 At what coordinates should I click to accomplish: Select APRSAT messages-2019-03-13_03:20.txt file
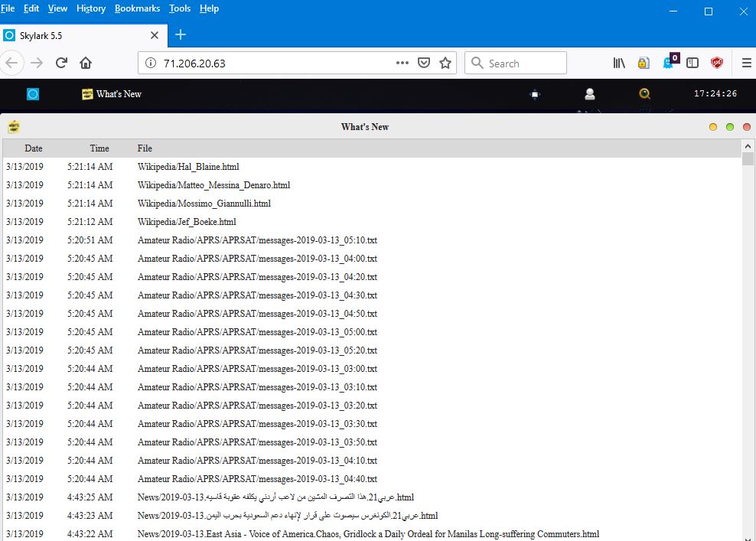[257, 405]
